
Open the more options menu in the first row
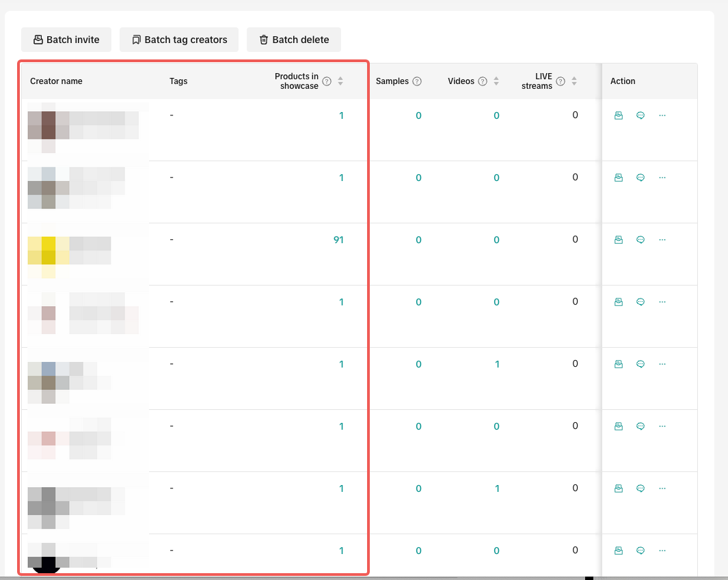pyautogui.click(x=662, y=115)
